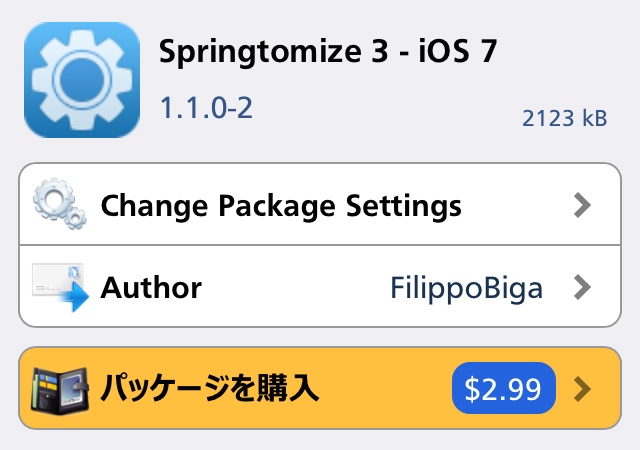Select the FilippoBiga author name
This screenshot has height=450, width=640.
click(467, 289)
